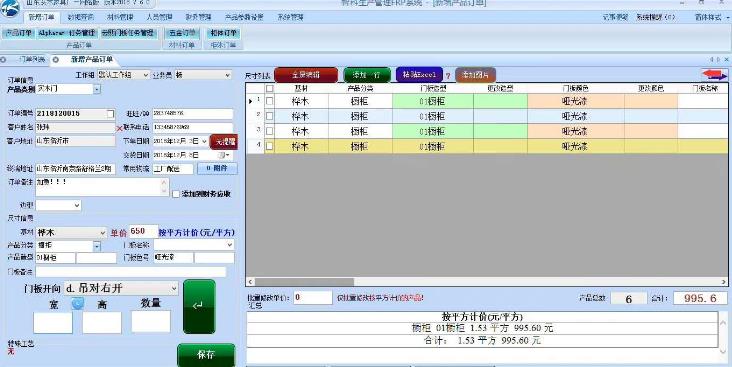Select row 1 green 01橱柜 cell

[x=433, y=101]
